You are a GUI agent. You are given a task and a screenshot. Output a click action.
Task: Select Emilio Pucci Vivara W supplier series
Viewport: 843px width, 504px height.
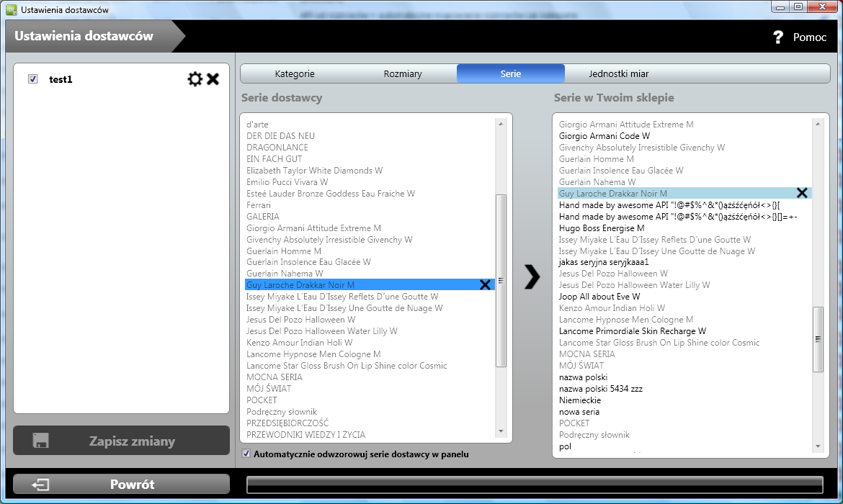pos(370,181)
